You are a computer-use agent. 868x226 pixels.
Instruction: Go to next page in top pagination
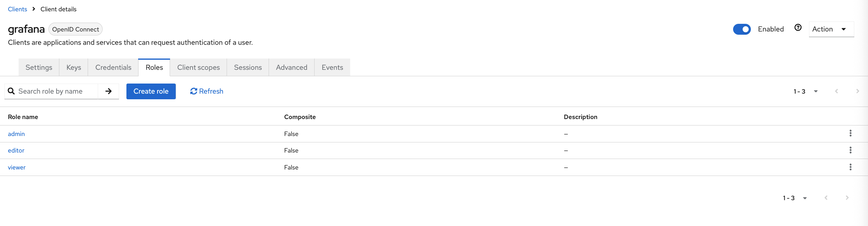(x=857, y=91)
